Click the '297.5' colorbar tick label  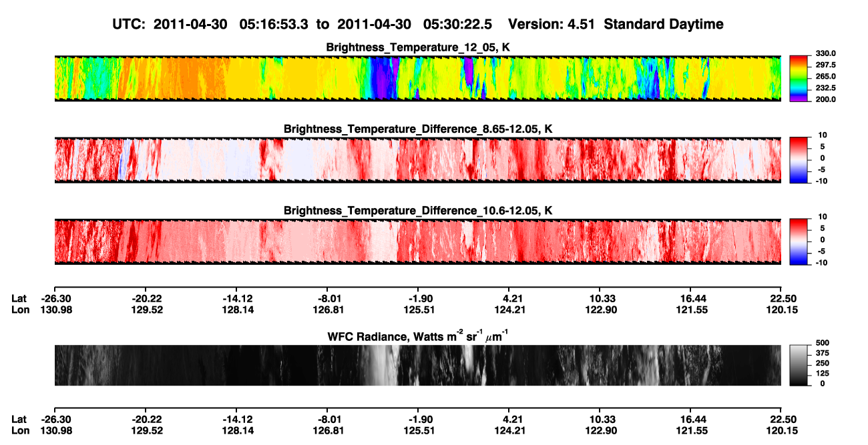tap(826, 65)
